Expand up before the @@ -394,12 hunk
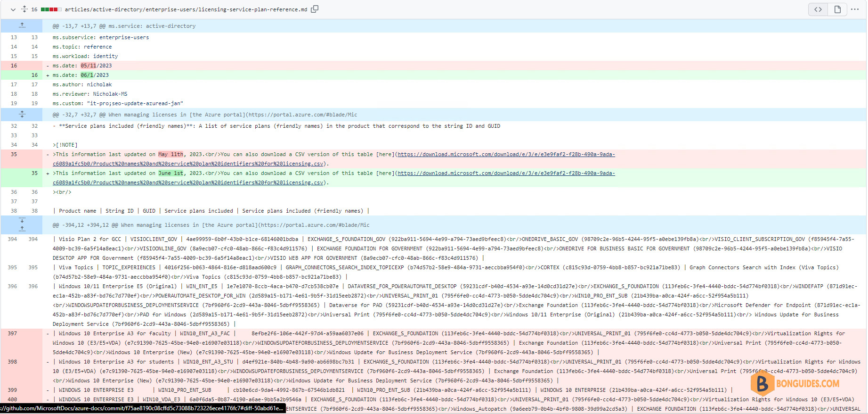868x414 pixels. point(22,229)
